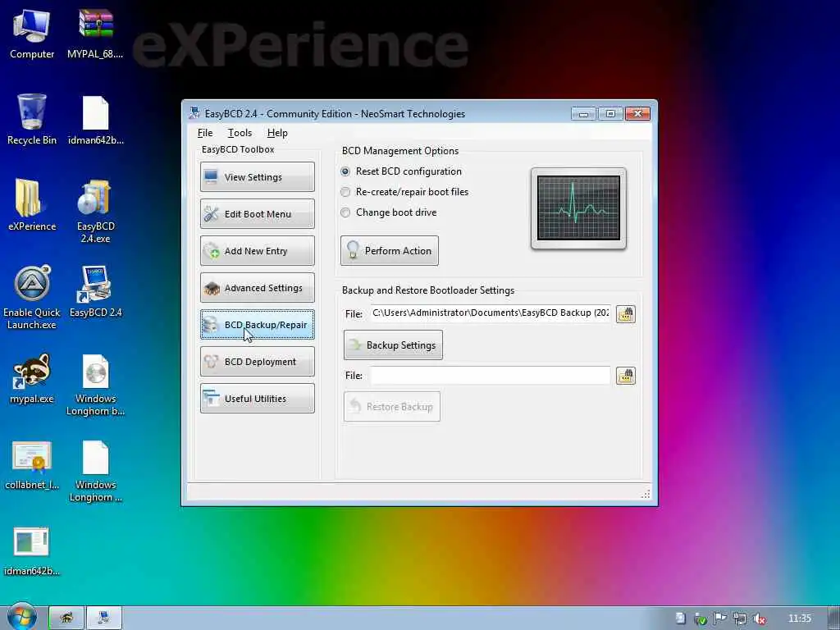Viewport: 840px width, 630px height.
Task: Select the eXPerience folder icon
Action: click(32, 204)
